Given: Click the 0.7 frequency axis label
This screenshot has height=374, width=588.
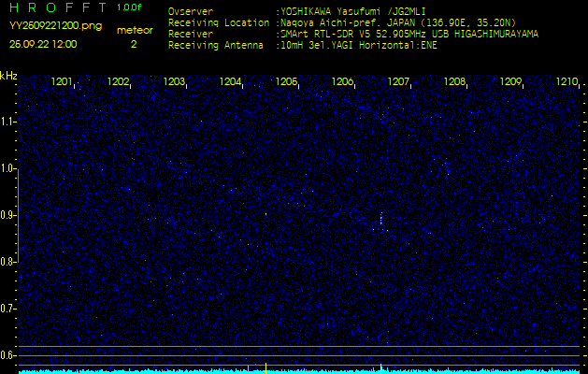Looking at the screenshot, I should pyautogui.click(x=8, y=308).
